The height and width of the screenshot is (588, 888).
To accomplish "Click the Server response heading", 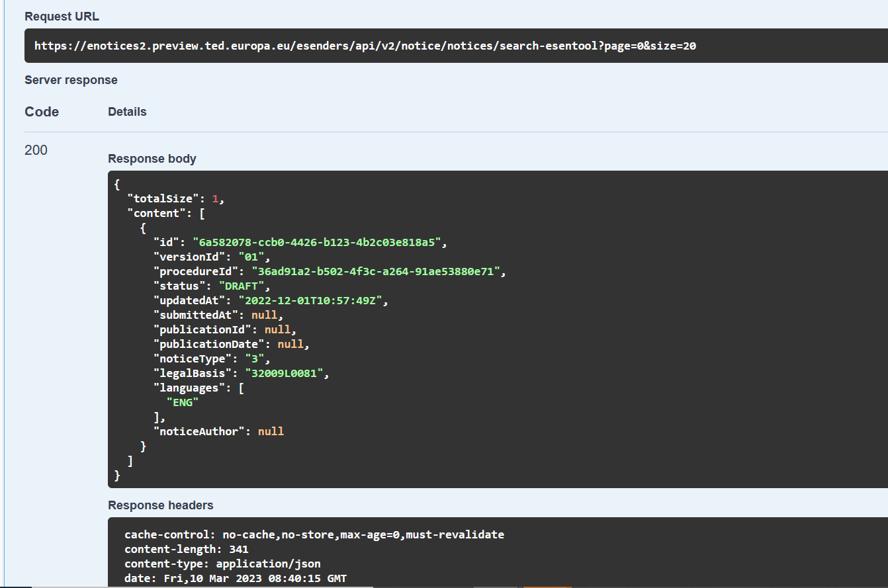I will click(71, 80).
